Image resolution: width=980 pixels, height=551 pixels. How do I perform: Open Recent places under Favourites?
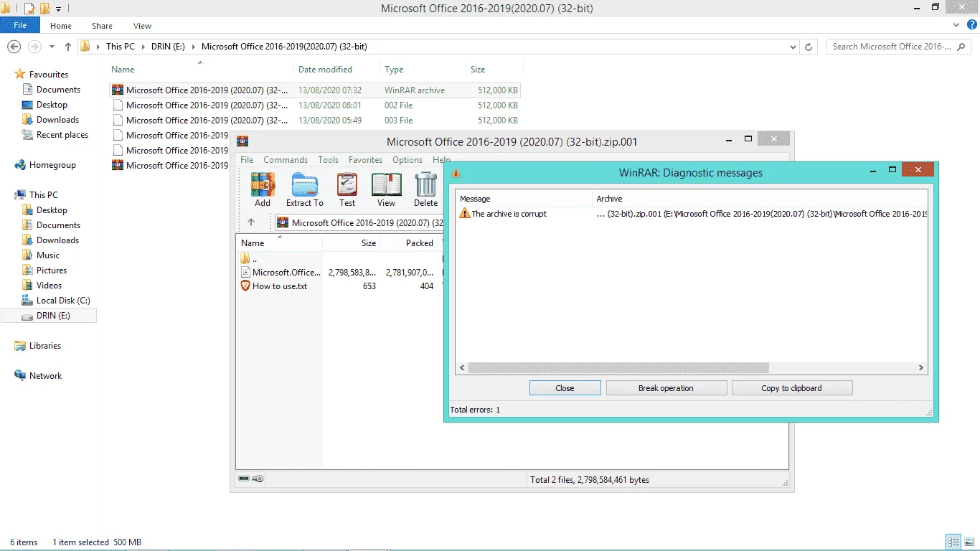click(x=55, y=135)
